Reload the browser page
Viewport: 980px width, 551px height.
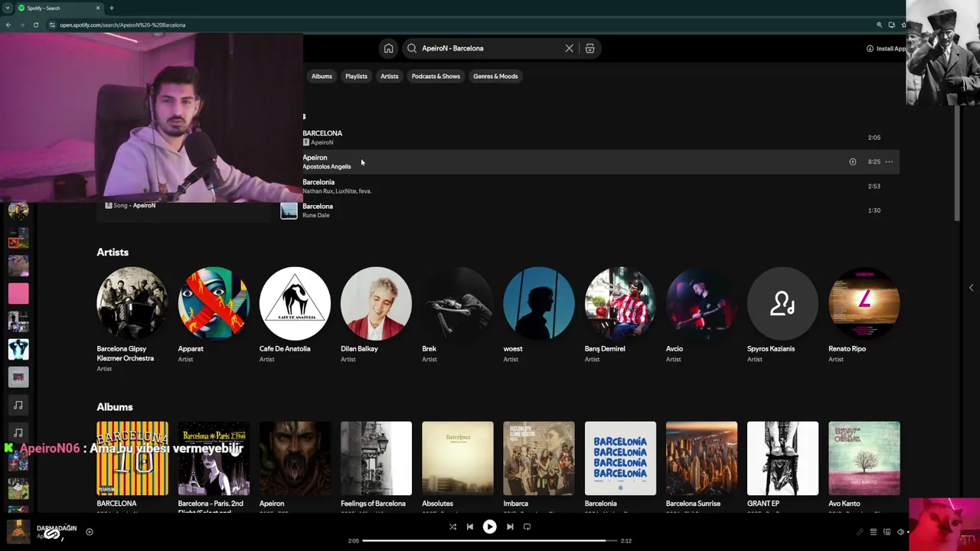pyautogui.click(x=35, y=24)
